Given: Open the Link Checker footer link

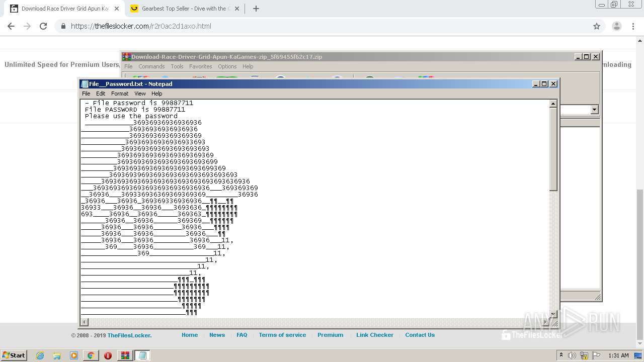Looking at the screenshot, I should click(x=375, y=335).
